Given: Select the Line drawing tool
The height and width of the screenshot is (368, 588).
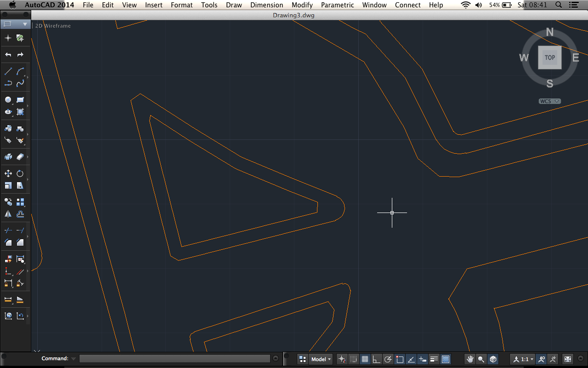Looking at the screenshot, I should tap(8, 72).
